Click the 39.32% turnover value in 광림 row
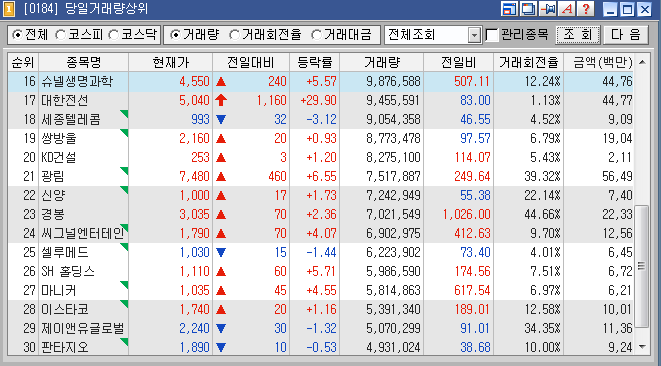The width and height of the screenshot is (661, 366). coord(542,176)
